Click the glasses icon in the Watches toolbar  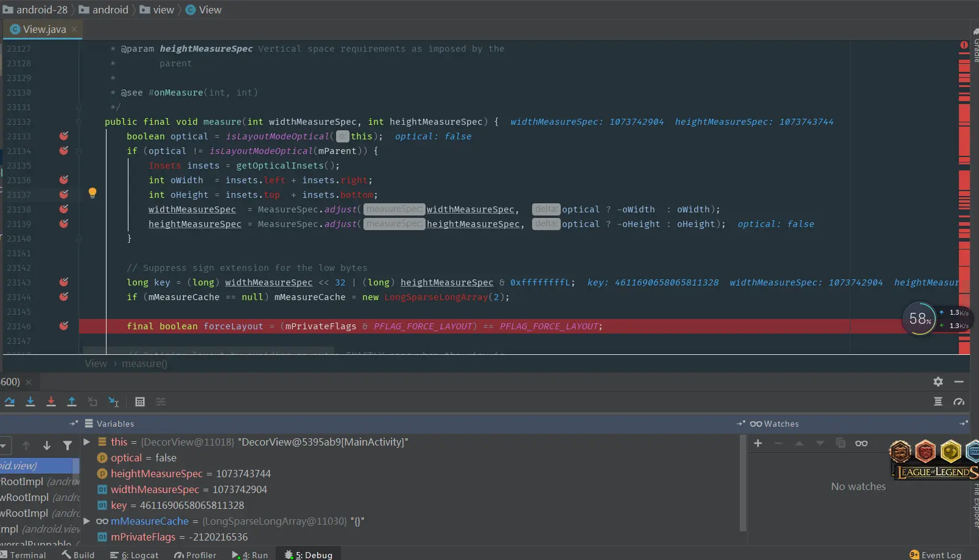[861, 443]
